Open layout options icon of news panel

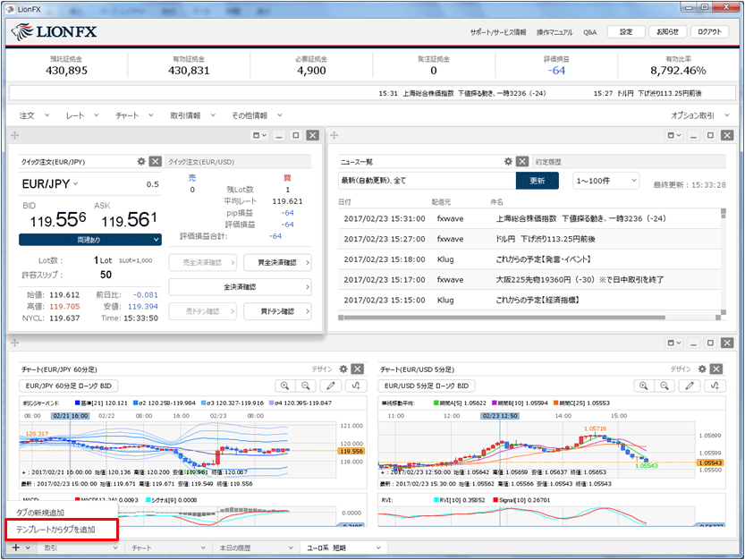tap(674, 135)
